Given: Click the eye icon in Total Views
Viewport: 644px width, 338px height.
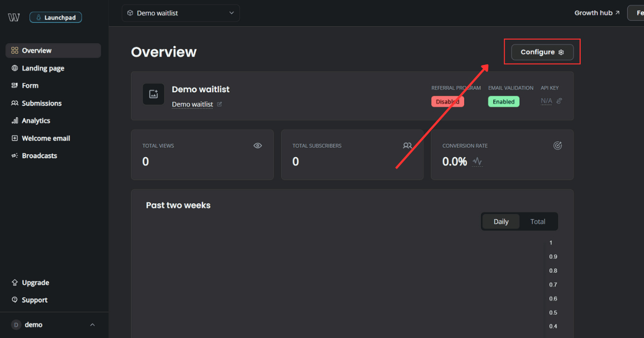Looking at the screenshot, I should [258, 145].
